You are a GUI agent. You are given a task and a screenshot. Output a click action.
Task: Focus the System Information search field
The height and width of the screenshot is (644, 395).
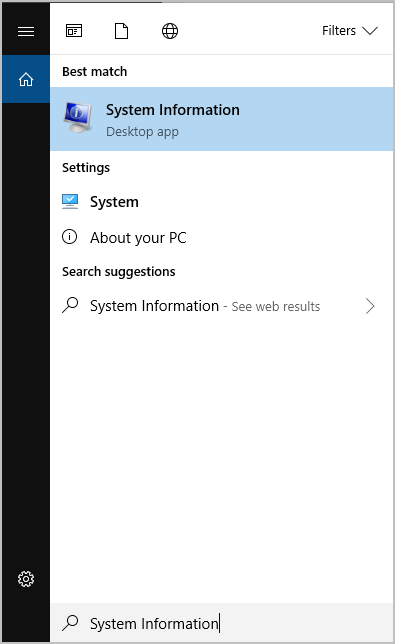coord(221,623)
